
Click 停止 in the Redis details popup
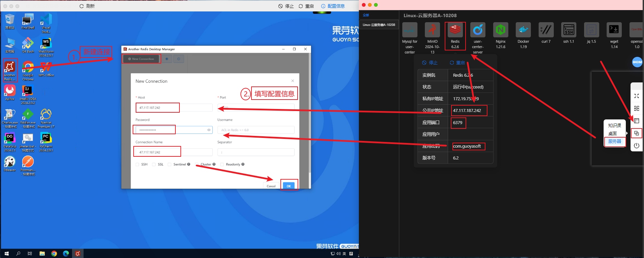pos(430,63)
